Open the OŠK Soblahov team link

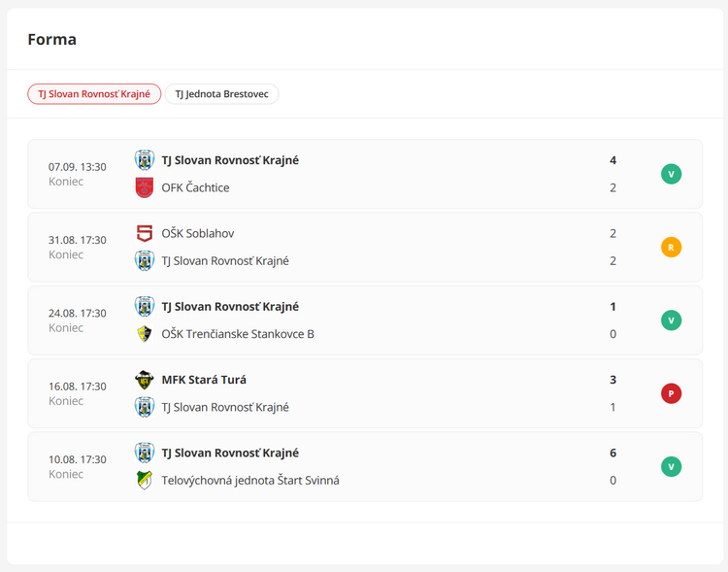(x=197, y=233)
